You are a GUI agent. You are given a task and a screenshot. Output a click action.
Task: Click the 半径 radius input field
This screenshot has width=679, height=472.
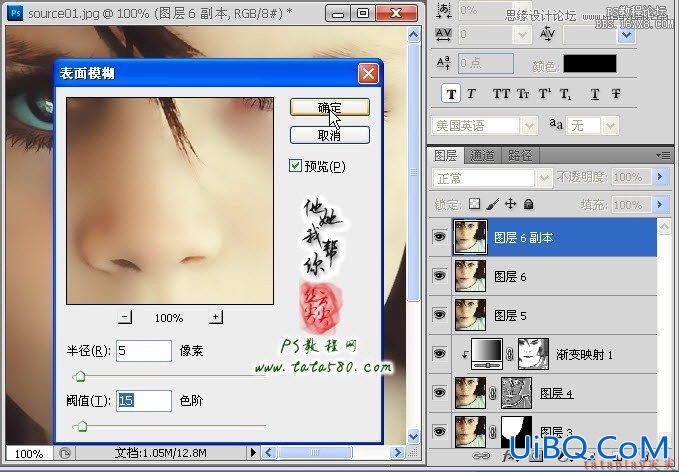[x=144, y=350]
